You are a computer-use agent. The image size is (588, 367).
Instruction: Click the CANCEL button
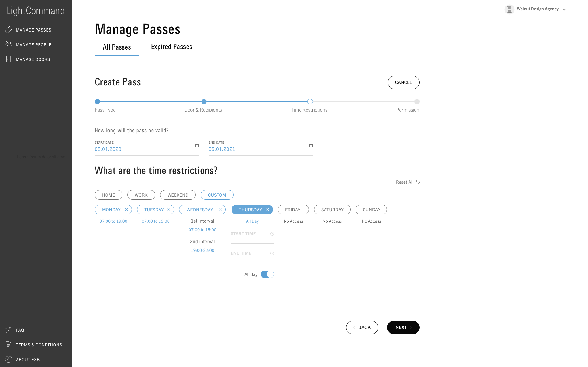point(404,82)
